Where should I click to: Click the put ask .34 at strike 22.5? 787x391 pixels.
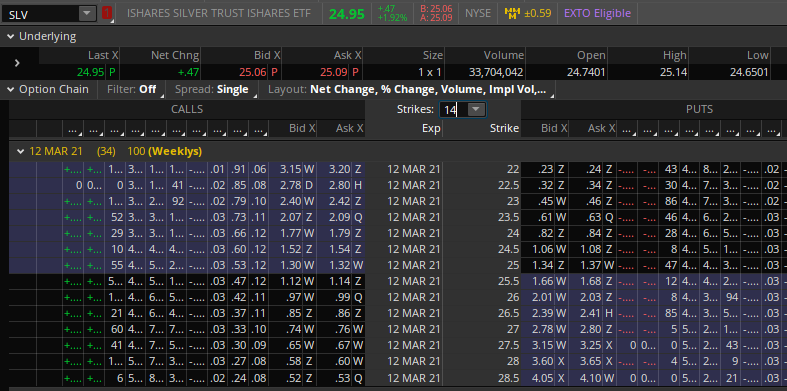click(593, 185)
